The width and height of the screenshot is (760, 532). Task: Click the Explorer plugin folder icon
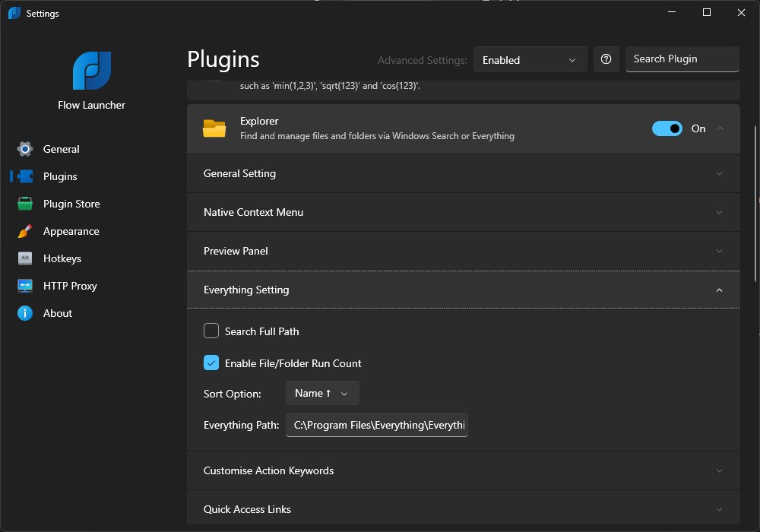pyautogui.click(x=214, y=128)
